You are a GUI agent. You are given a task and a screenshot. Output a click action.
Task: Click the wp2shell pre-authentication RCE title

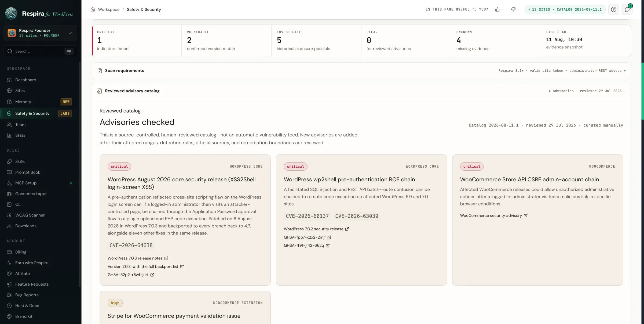point(349,179)
